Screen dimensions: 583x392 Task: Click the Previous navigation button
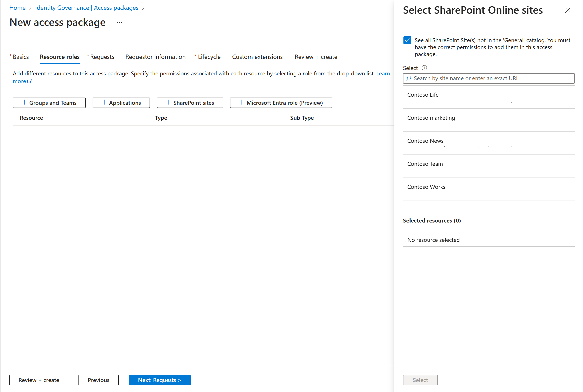click(98, 380)
